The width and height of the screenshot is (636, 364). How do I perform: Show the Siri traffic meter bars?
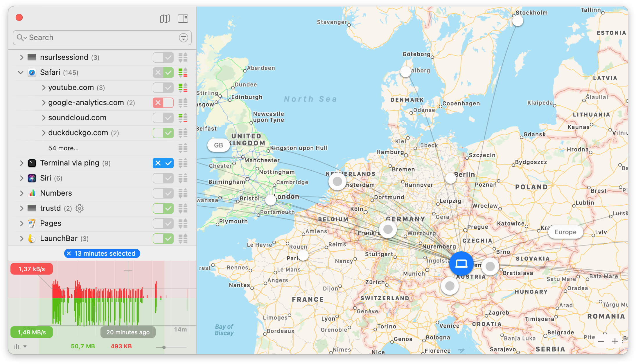[x=183, y=178]
